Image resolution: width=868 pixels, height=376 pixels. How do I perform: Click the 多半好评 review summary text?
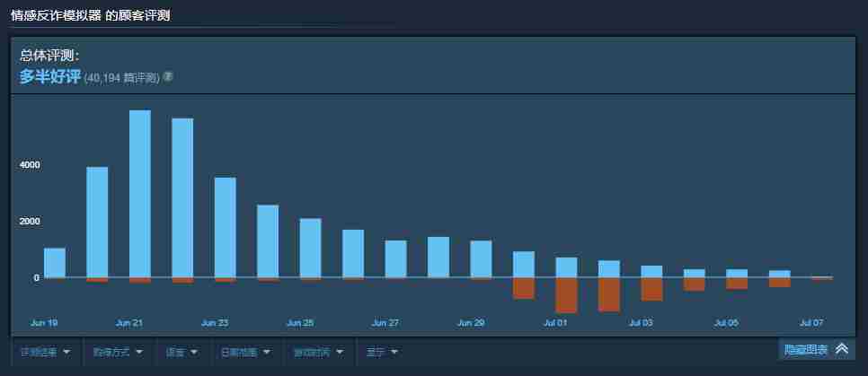[50, 76]
